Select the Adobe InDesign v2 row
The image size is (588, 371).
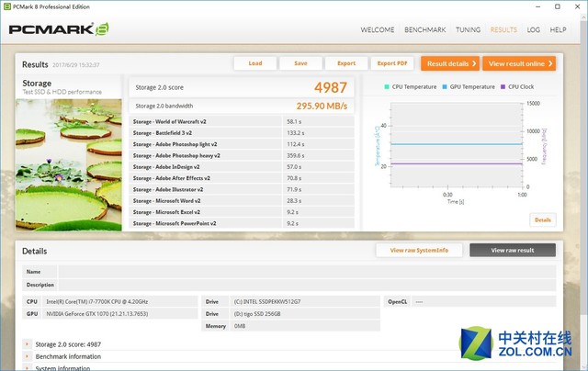coord(242,167)
